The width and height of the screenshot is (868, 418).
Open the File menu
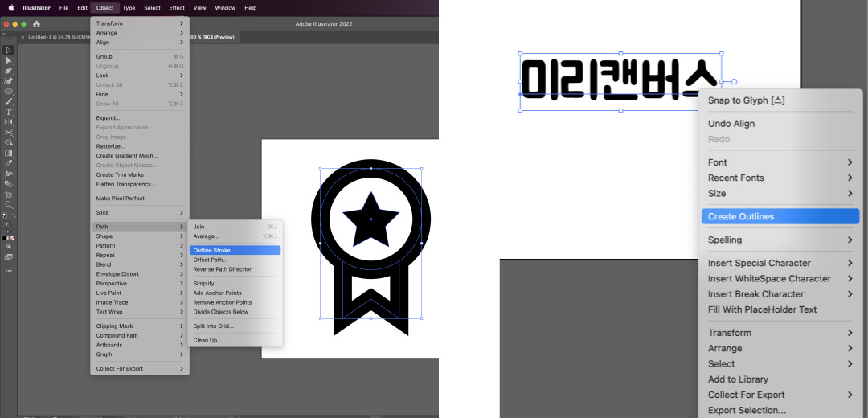(x=63, y=8)
